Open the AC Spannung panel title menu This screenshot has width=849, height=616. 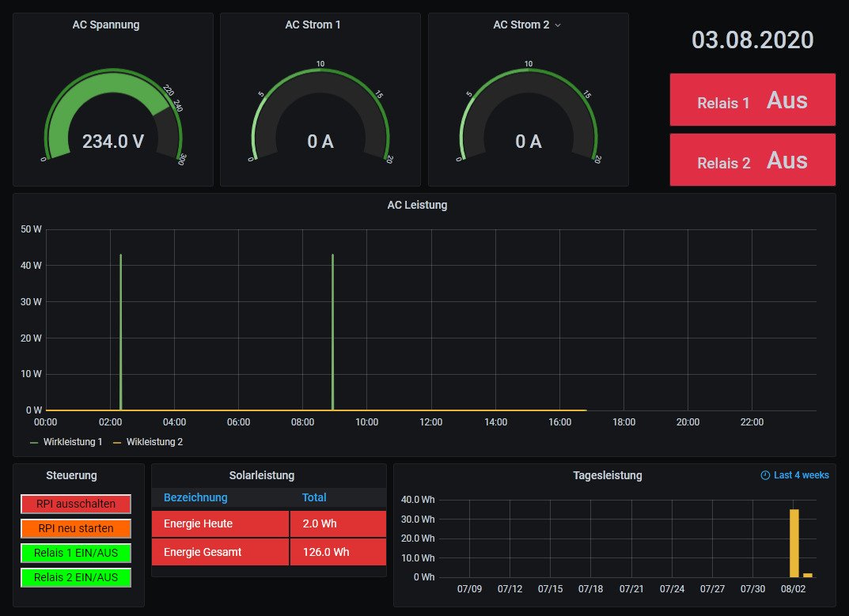click(106, 25)
